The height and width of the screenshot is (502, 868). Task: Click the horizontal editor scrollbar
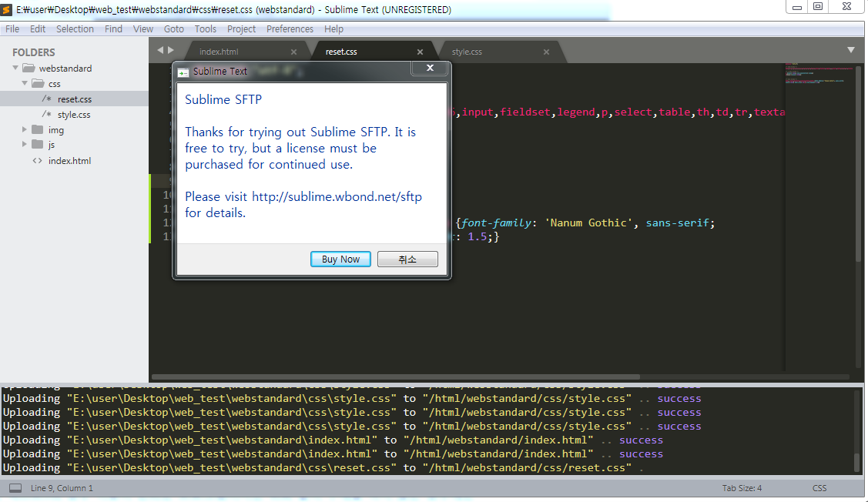(x=396, y=377)
